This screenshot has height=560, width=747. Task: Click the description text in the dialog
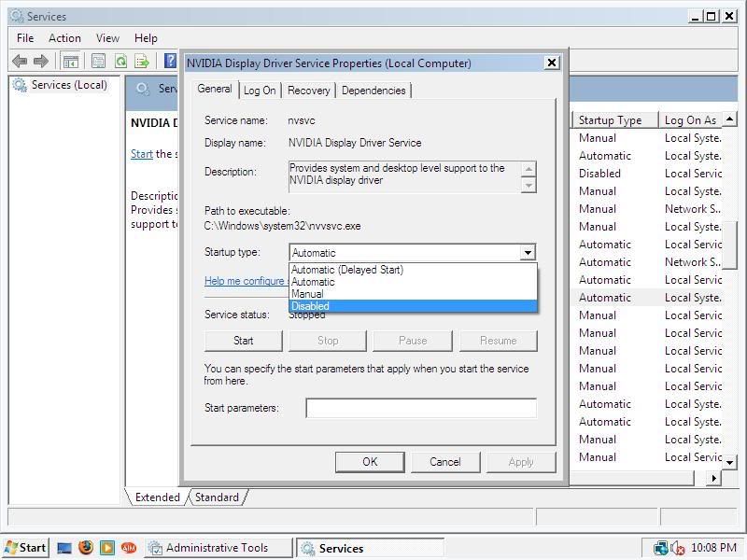coord(397,174)
